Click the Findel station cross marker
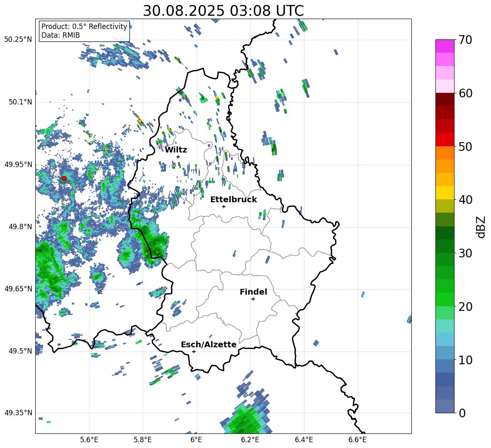 coord(253,299)
